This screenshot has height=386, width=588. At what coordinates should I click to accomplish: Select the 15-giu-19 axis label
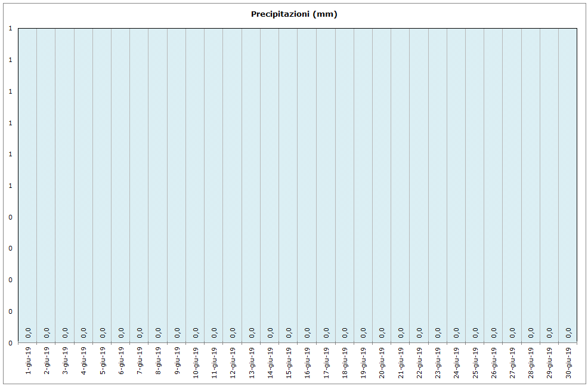[289, 362]
